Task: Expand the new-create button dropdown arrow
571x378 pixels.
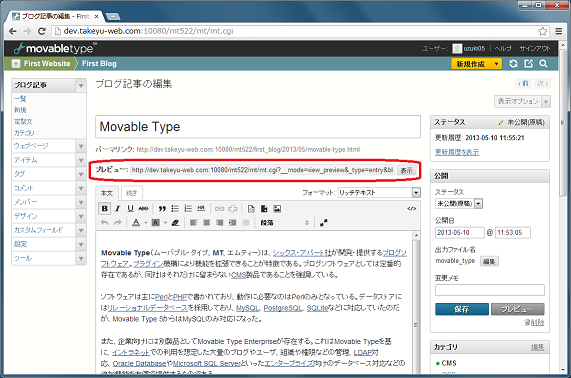Action: click(x=496, y=64)
